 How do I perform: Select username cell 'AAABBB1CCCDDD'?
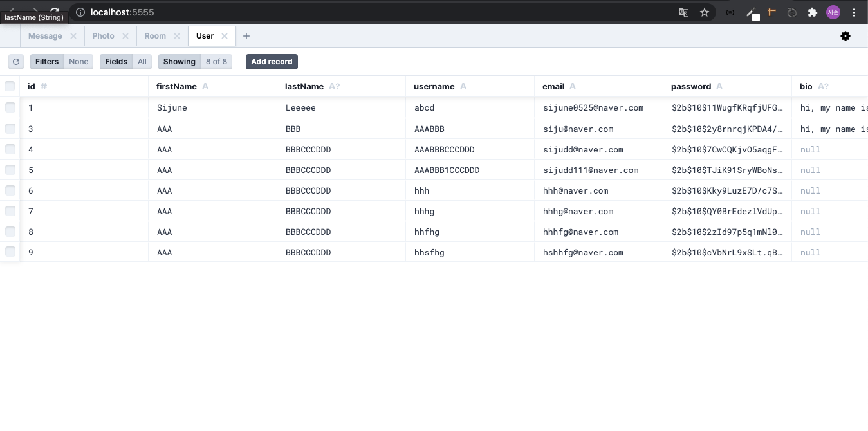(x=470, y=170)
